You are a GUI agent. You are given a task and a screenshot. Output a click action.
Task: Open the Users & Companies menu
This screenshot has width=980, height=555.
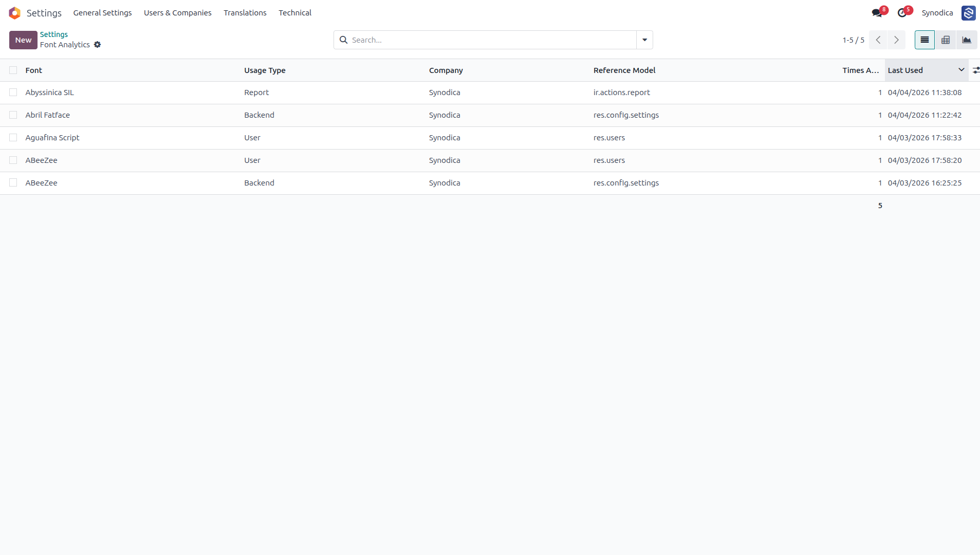(x=178, y=13)
